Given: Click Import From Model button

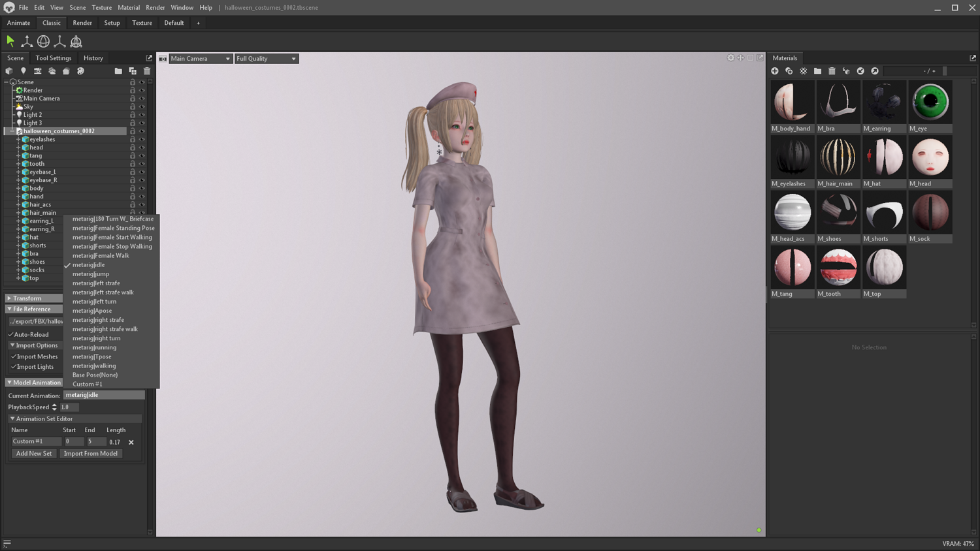Looking at the screenshot, I should [x=91, y=454].
